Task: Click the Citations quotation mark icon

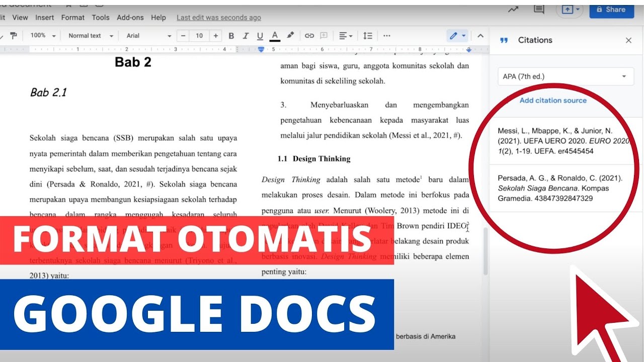Action: pos(504,40)
